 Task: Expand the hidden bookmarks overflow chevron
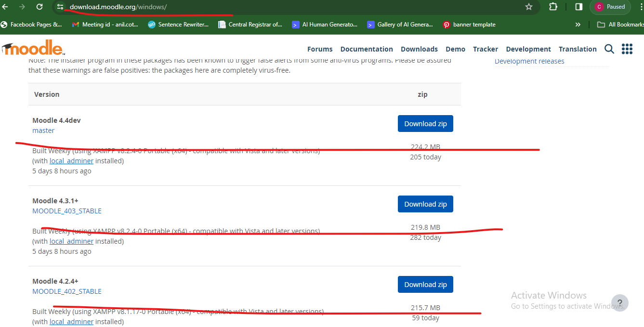point(578,24)
